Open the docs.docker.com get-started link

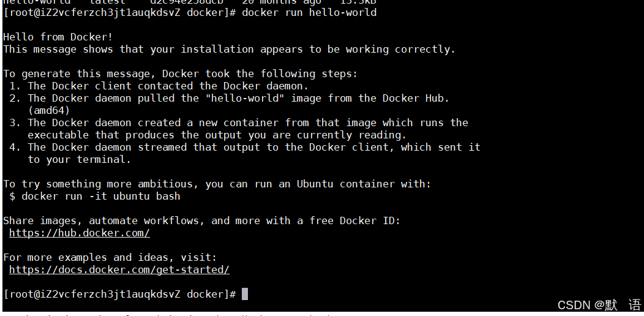[x=119, y=269]
